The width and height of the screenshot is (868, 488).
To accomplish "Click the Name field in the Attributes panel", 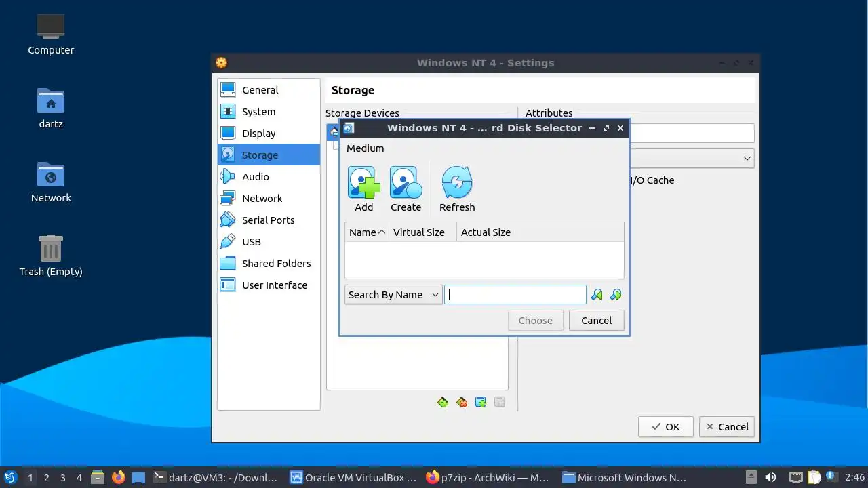I will tap(692, 134).
